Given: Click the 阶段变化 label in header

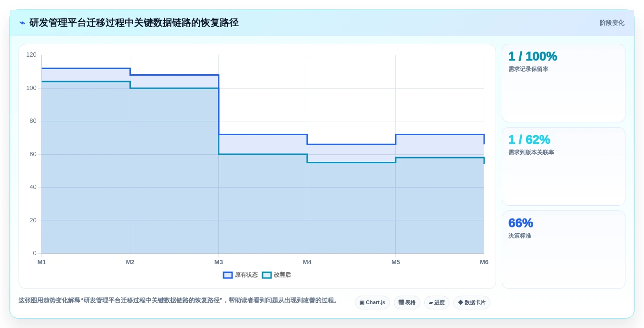Looking at the screenshot, I should coord(612,23).
